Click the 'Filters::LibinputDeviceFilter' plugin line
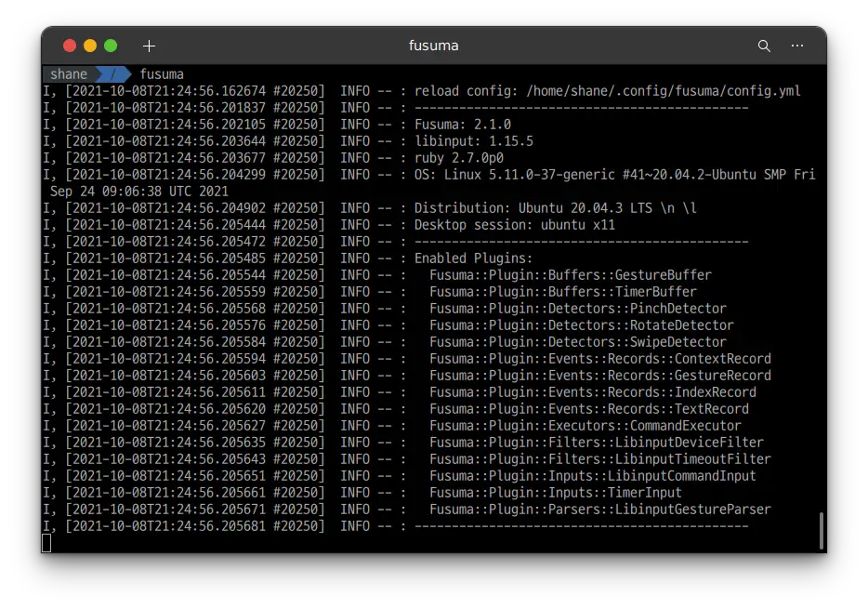868x609 pixels. click(x=597, y=443)
